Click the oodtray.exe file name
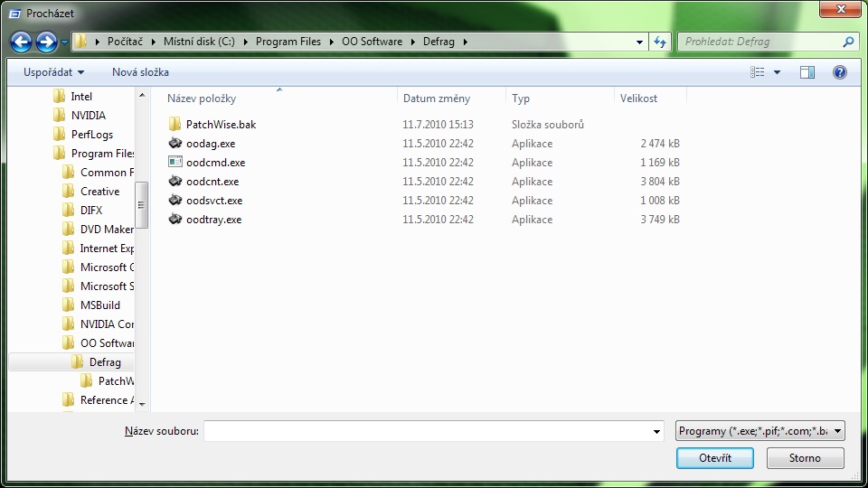Screen dimensions: 868x488 [214, 220]
